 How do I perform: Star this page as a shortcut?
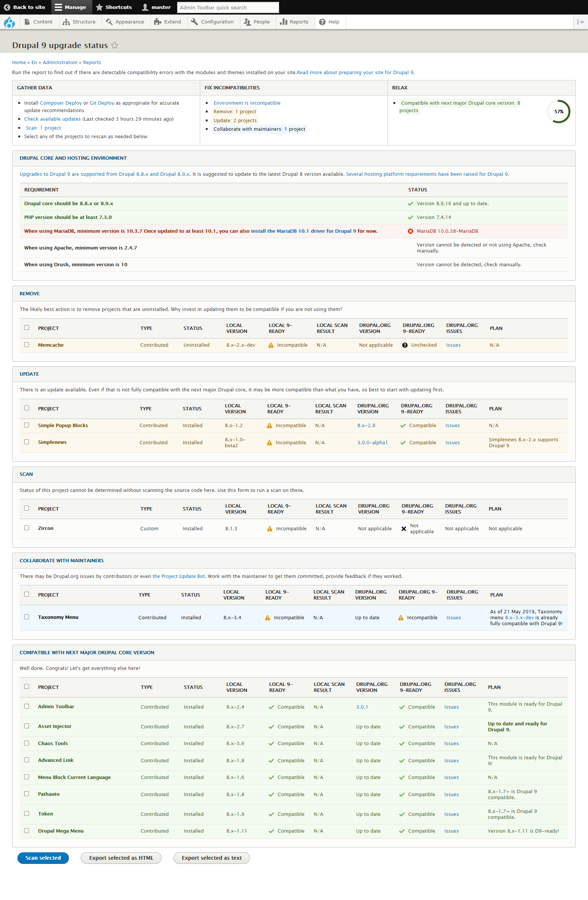click(x=115, y=45)
